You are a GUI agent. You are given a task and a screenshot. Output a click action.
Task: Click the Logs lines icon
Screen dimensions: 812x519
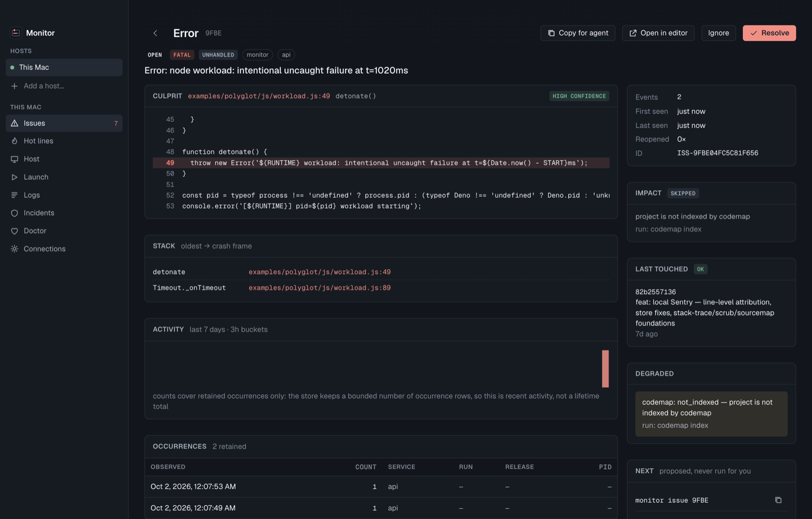point(15,195)
